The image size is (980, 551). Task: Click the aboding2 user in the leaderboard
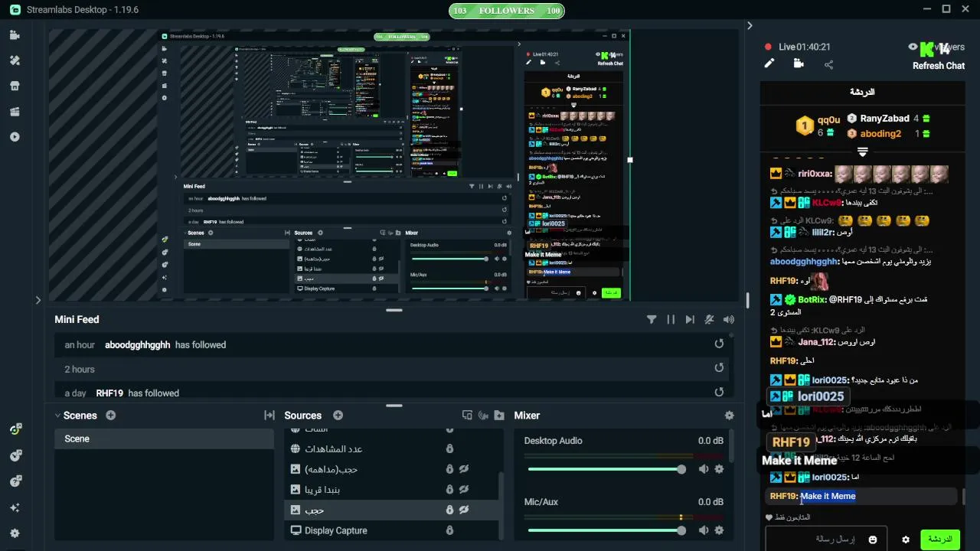880,134
